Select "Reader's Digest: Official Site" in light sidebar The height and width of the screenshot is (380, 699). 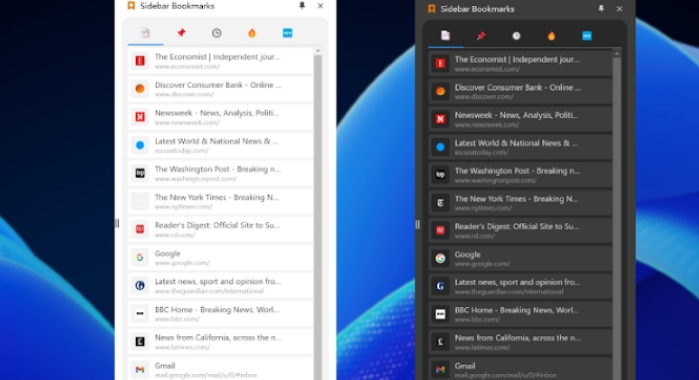coord(218,225)
